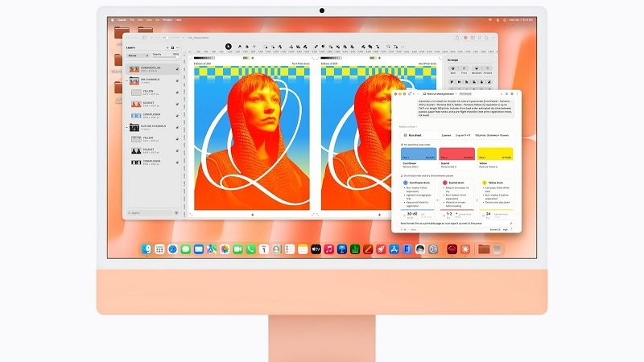This screenshot has width=644, height=362.
Task: Toggle checkbox of YELLOW layer under INK CHANNELS
Action: [x=177, y=93]
